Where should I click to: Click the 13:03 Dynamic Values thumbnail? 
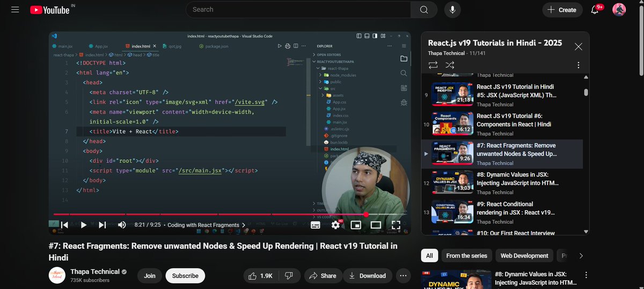pos(452,182)
